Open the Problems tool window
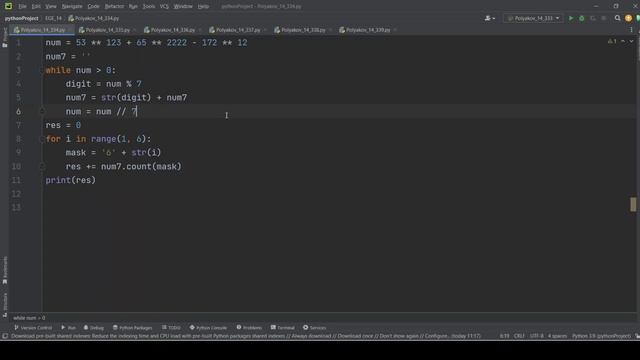The image size is (640, 360). pos(249,327)
